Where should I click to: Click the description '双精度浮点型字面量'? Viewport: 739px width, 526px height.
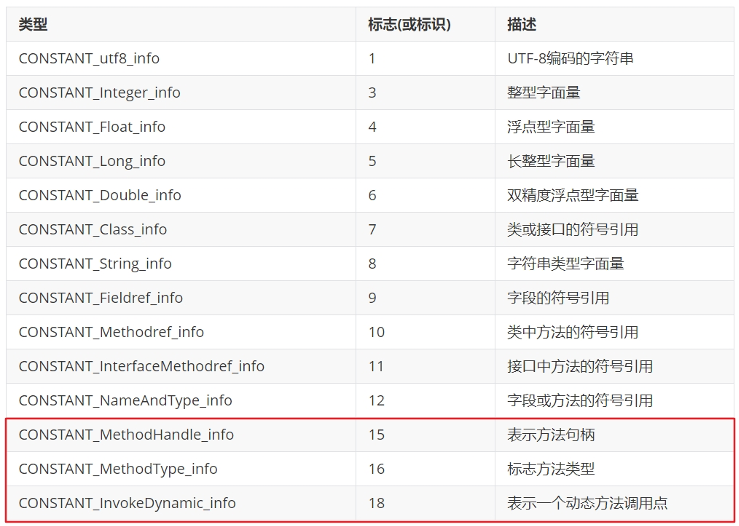tap(573, 196)
